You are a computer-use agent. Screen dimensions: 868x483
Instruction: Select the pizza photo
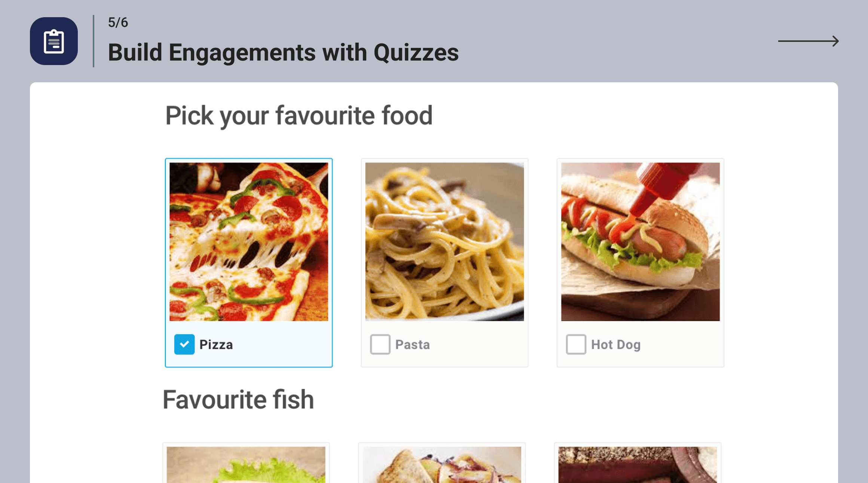pyautogui.click(x=249, y=241)
